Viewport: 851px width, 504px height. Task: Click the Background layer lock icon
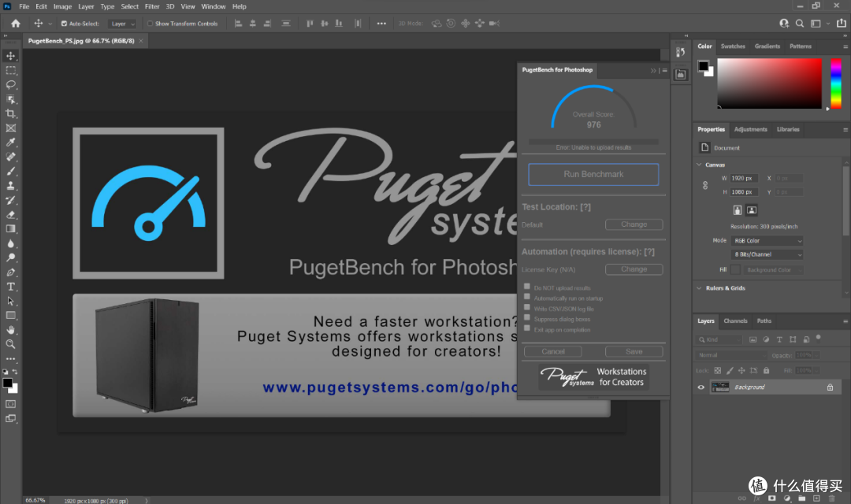click(830, 387)
